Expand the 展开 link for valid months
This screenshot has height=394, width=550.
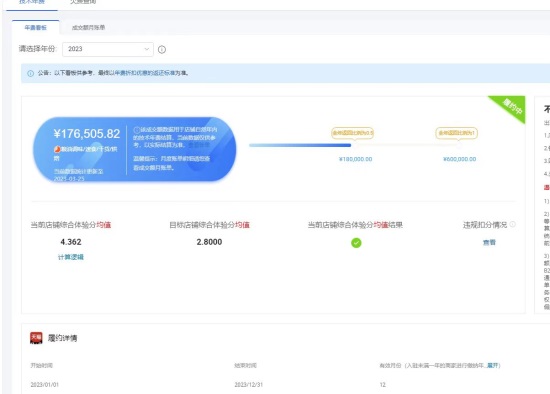tap(492, 366)
